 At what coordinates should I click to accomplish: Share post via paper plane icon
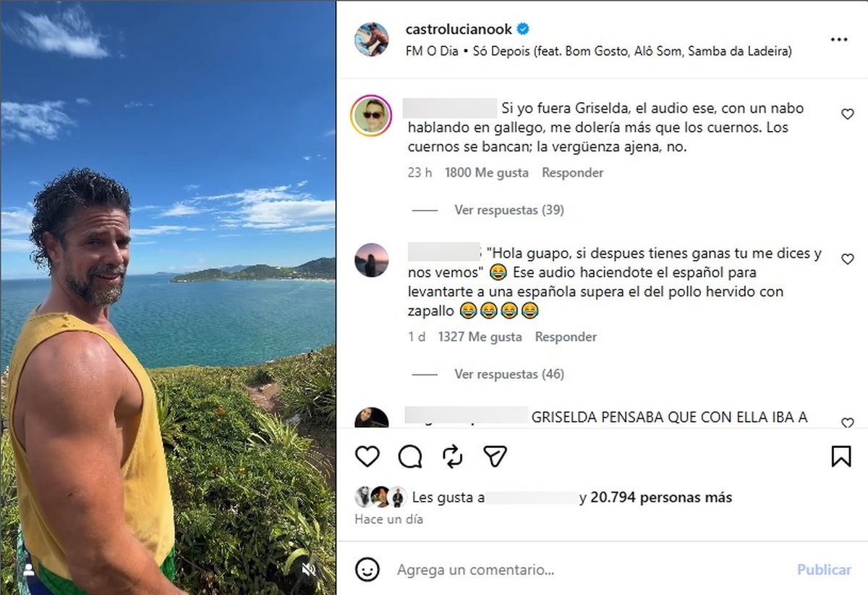[x=495, y=456]
